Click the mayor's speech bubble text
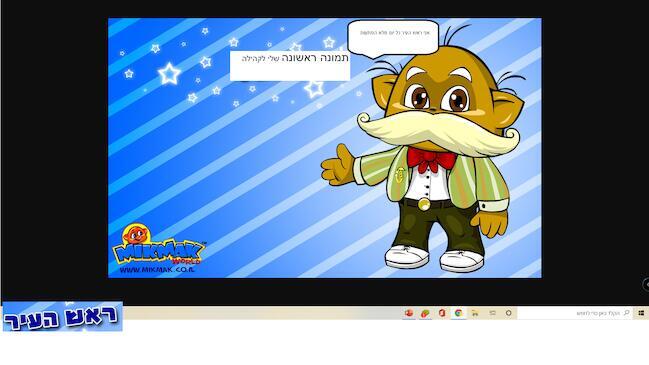The height and width of the screenshot is (365, 649). [394, 32]
